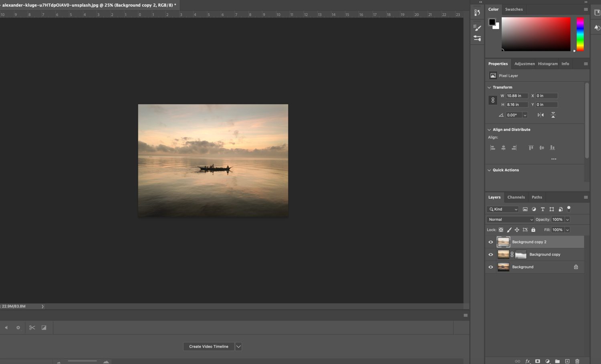The height and width of the screenshot is (364, 601).
Task: Create a new layer group folder
Action: pyautogui.click(x=557, y=361)
